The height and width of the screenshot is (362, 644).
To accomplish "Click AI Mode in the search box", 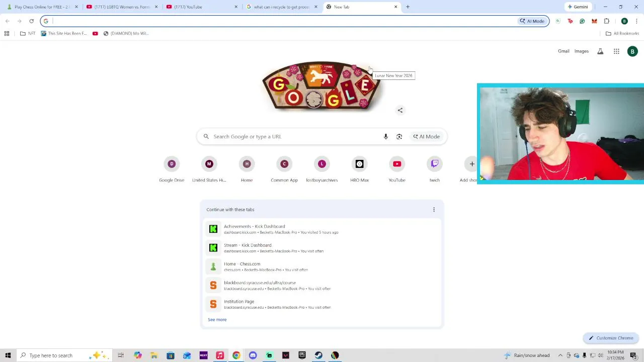I will pos(427,137).
